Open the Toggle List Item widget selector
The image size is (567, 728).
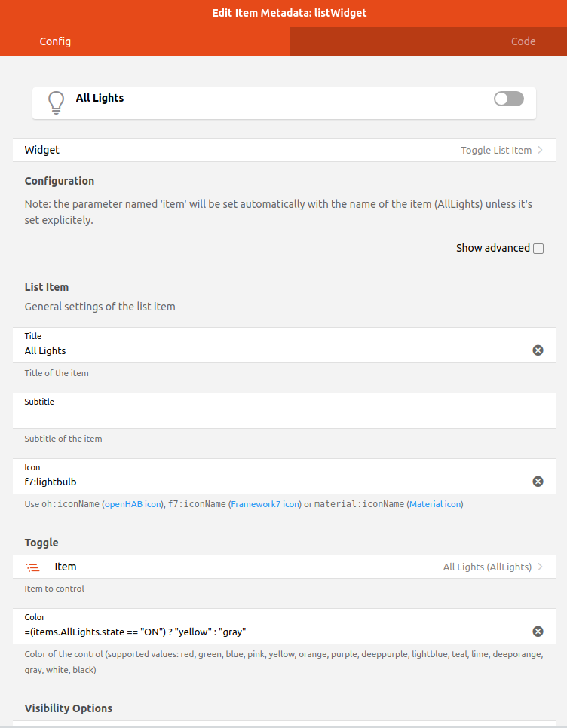tap(495, 150)
